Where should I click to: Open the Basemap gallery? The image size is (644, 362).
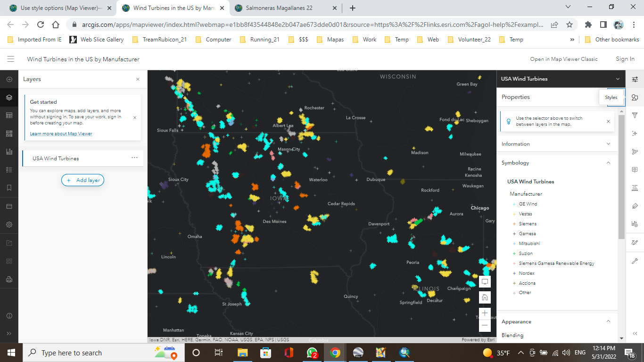click(9, 133)
